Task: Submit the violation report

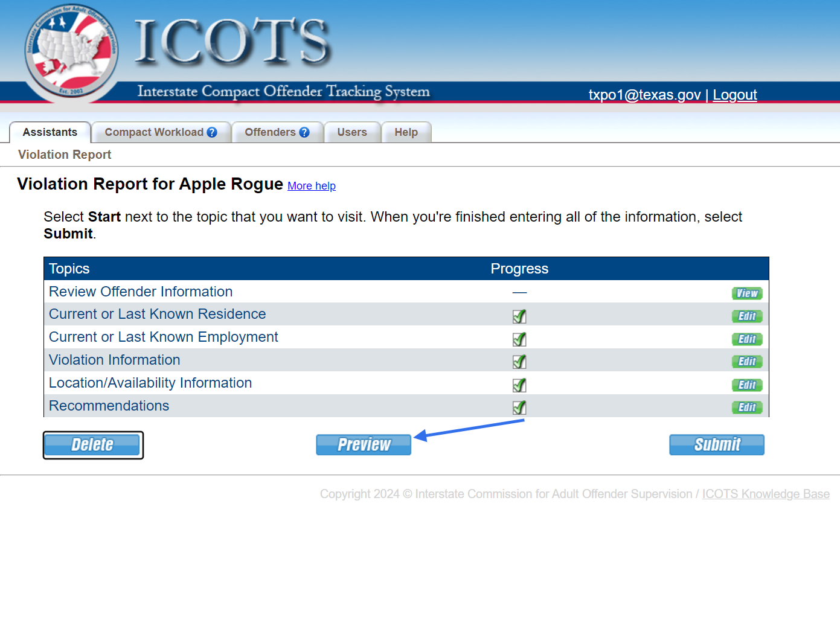Action: pos(717,445)
